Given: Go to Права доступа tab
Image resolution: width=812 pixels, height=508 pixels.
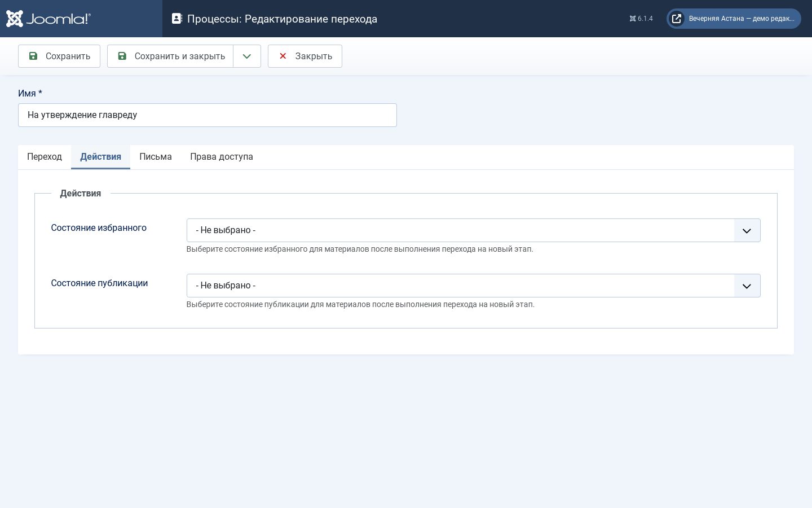Looking at the screenshot, I should pyautogui.click(x=222, y=157).
